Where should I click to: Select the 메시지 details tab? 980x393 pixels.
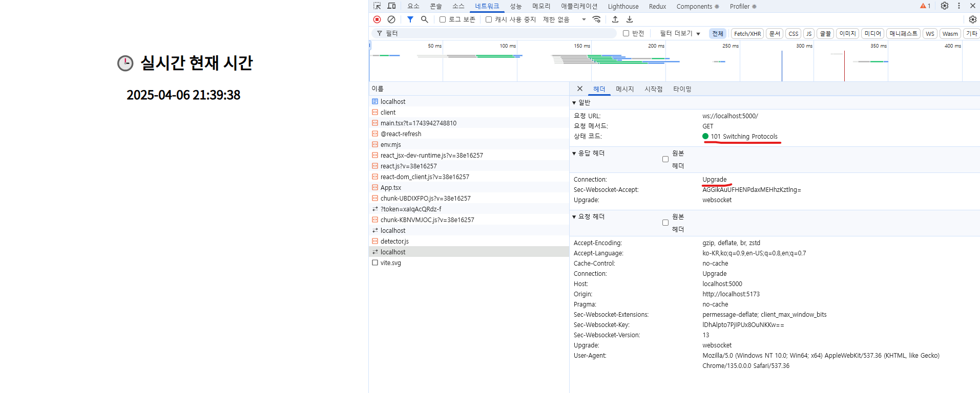pos(625,89)
